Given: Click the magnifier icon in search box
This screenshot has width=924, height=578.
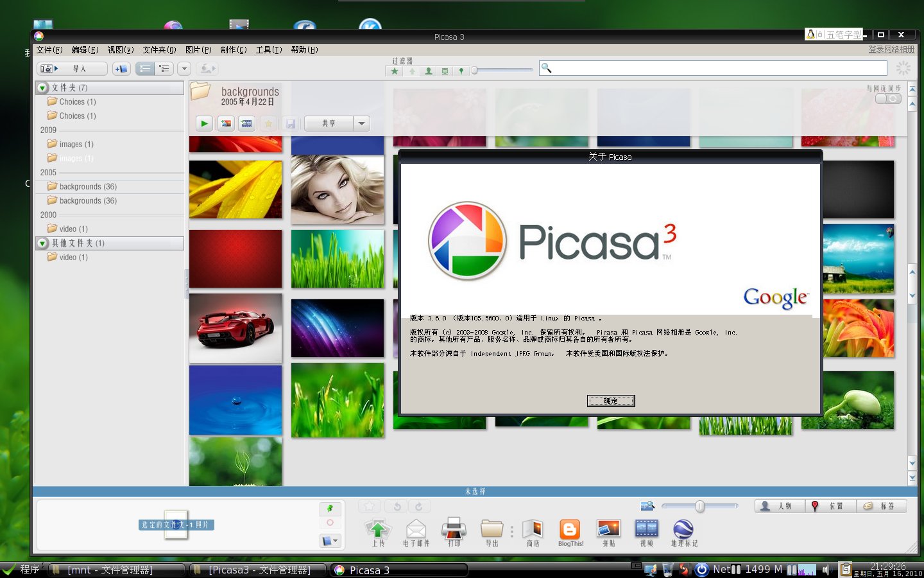Looking at the screenshot, I should pos(546,68).
